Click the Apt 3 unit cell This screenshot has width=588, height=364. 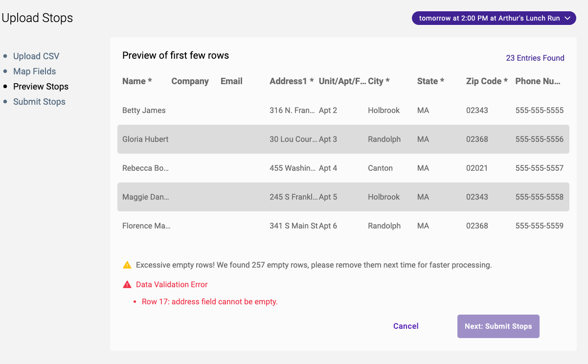coord(328,139)
